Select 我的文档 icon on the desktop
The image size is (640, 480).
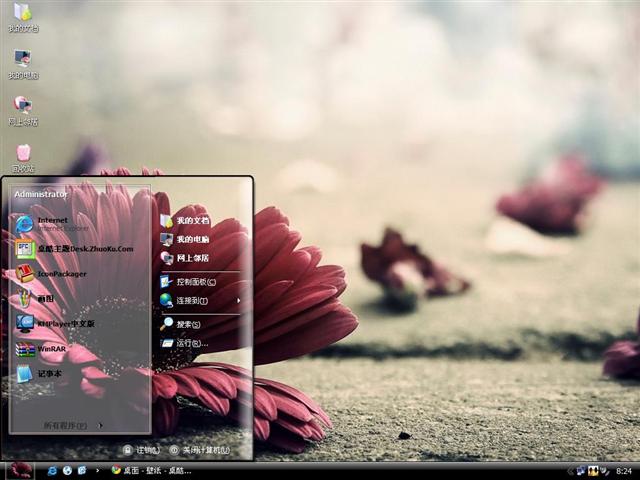22,16
